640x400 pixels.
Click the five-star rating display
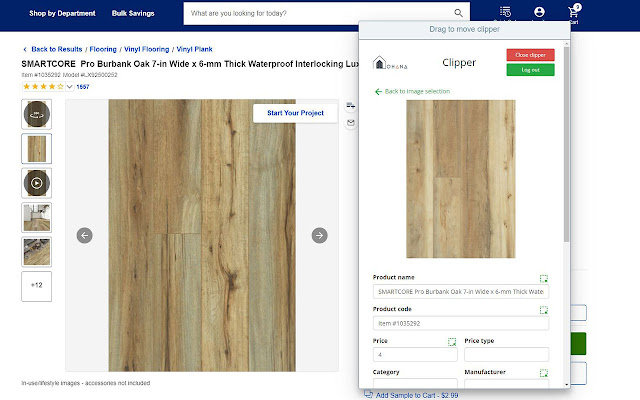click(43, 87)
